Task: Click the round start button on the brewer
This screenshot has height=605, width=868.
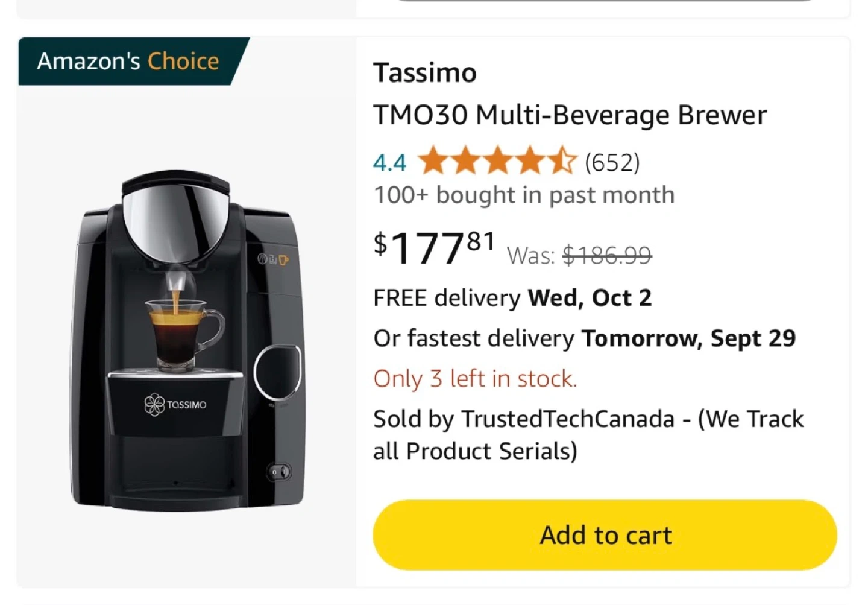Action: [278, 372]
